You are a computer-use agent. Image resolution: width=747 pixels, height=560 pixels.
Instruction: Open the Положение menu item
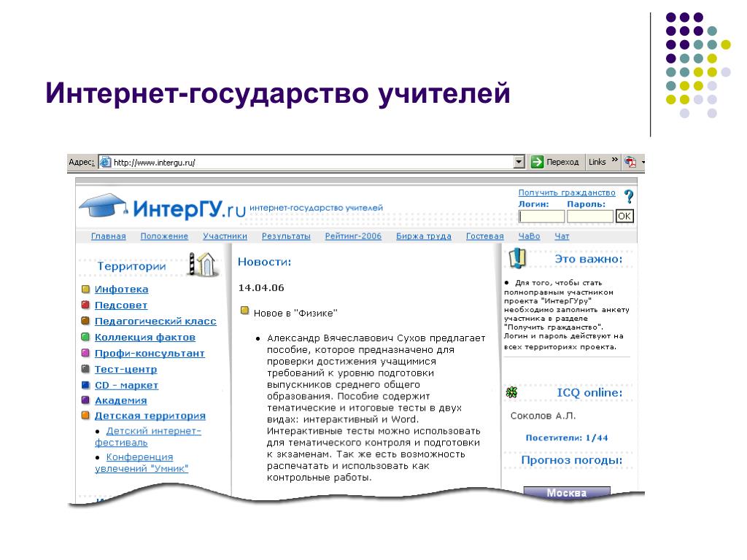coord(164,236)
